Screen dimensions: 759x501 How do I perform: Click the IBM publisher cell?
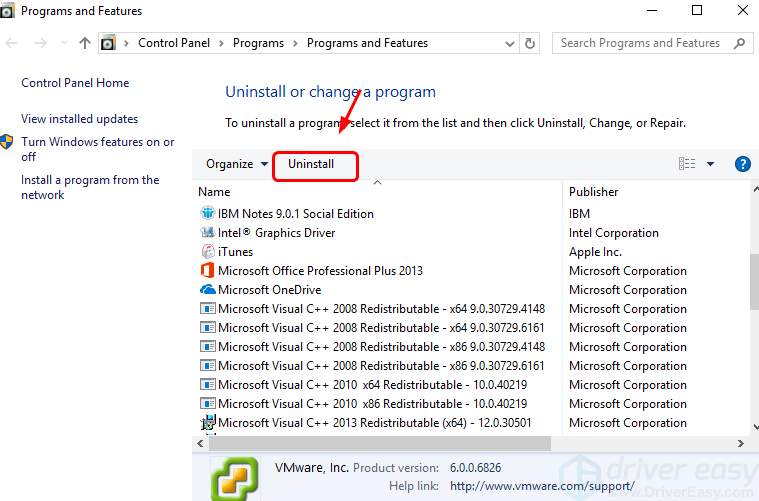(x=579, y=213)
